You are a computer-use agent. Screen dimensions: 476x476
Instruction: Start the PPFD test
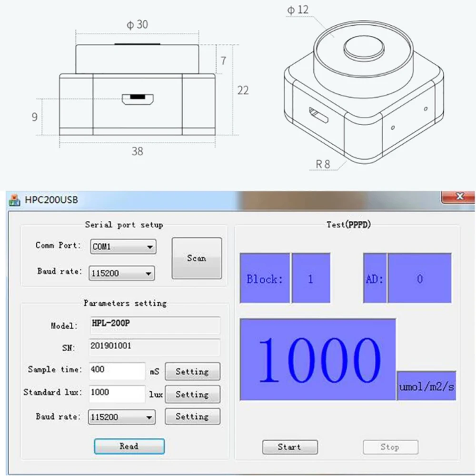pos(290,447)
